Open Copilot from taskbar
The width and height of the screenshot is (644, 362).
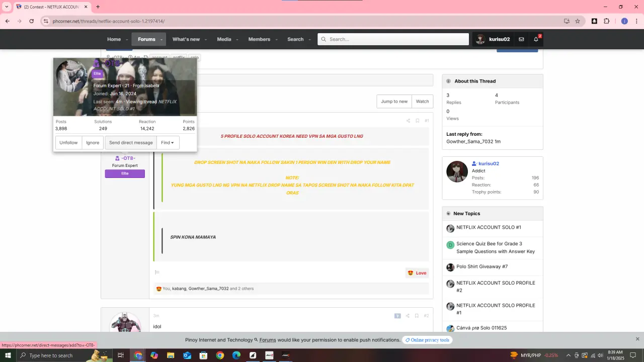pyautogui.click(x=154, y=355)
